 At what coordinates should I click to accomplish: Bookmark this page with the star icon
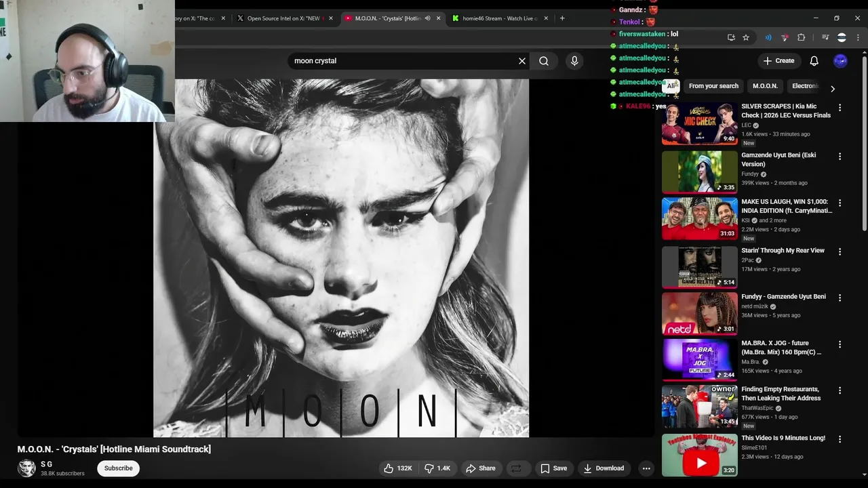click(746, 37)
